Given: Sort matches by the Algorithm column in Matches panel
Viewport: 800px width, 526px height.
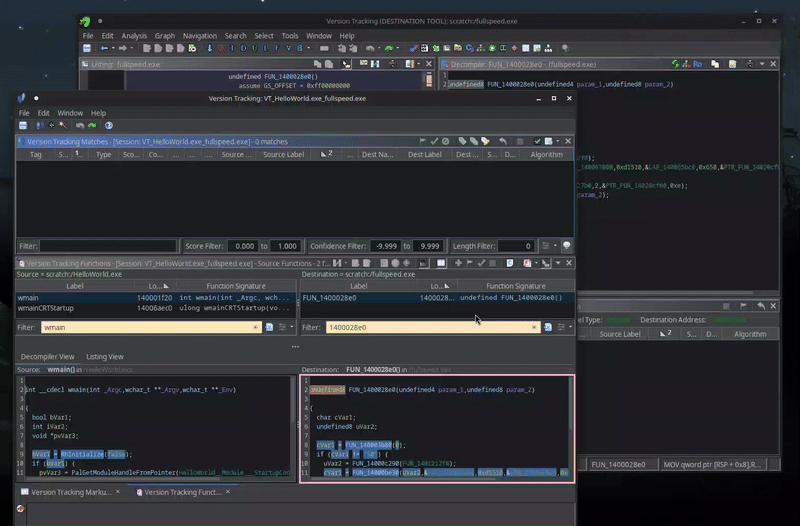Looking at the screenshot, I should (x=546, y=155).
